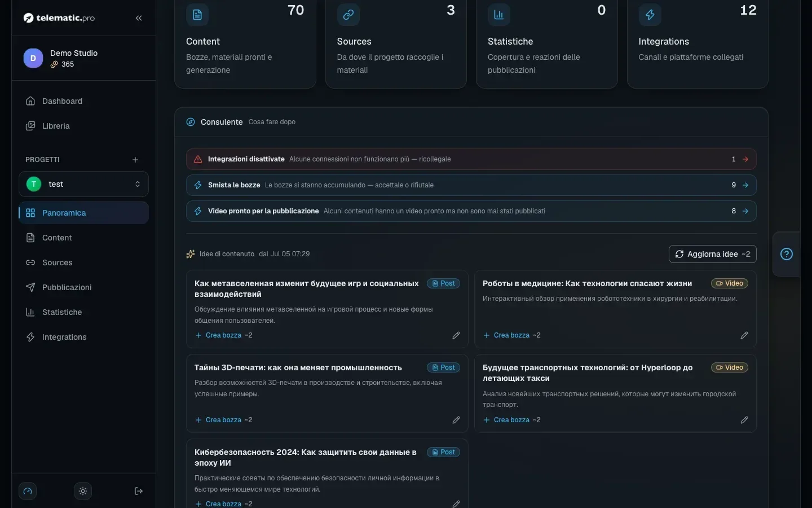Viewport: 812px width, 508px height.
Task: Collapse the sidebar with double-chevron icon
Action: pyautogui.click(x=139, y=18)
